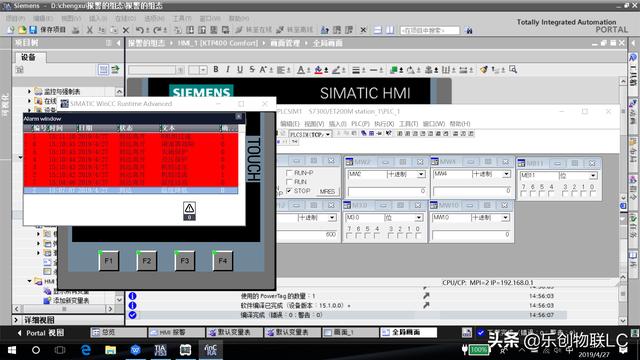Click 保存项目 save project button

coord(47,30)
